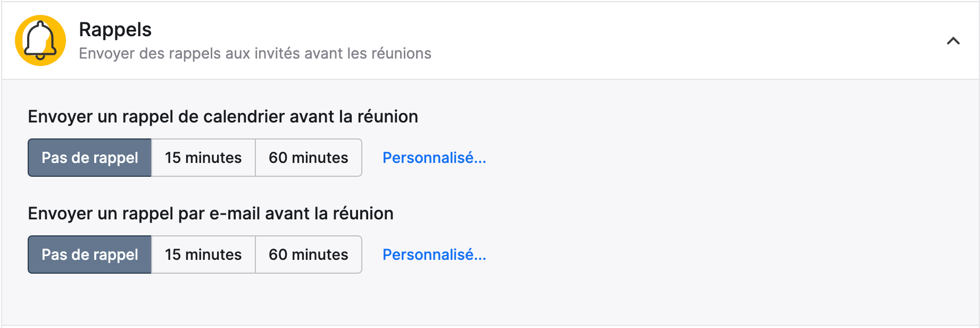The image size is (980, 328).
Task: Pick the 60 minutes option under e-mail rappel
Action: [309, 255]
